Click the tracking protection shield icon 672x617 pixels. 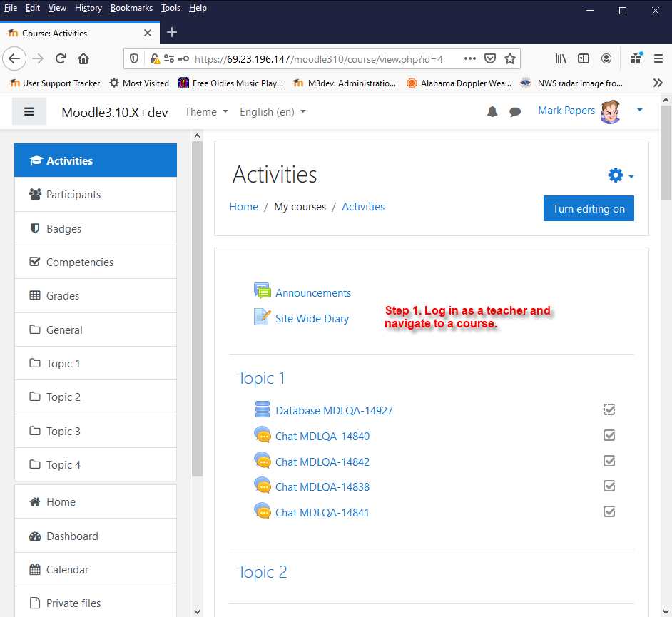point(134,58)
